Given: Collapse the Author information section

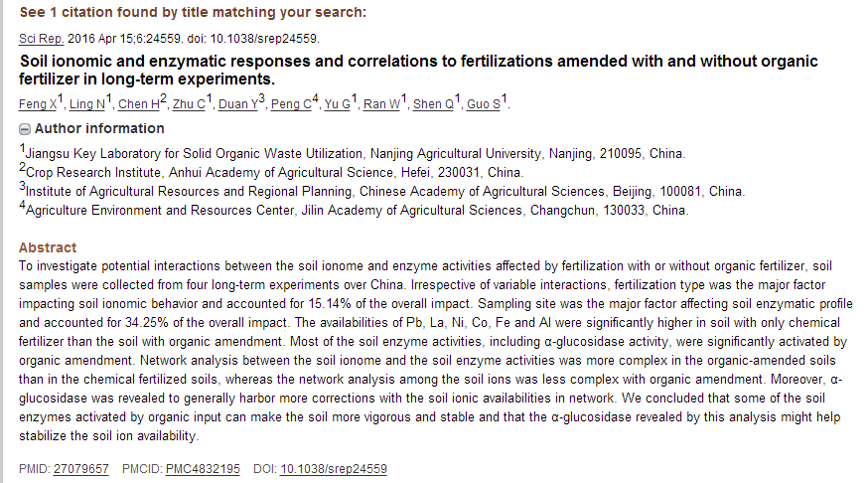Looking at the screenshot, I should [x=25, y=129].
